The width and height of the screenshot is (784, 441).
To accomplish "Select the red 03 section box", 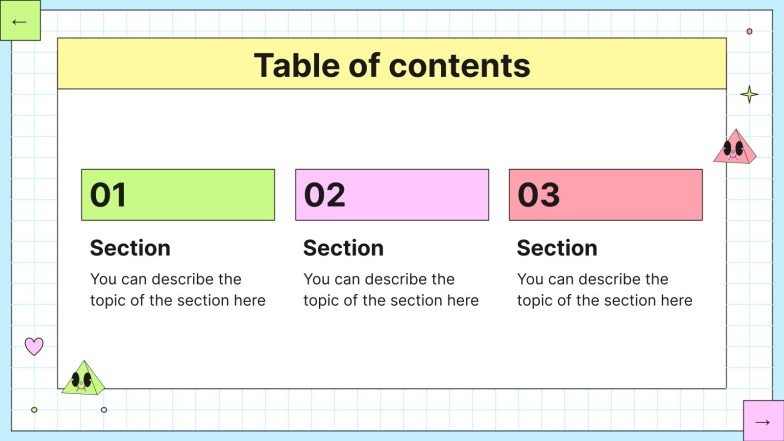I will 606,195.
